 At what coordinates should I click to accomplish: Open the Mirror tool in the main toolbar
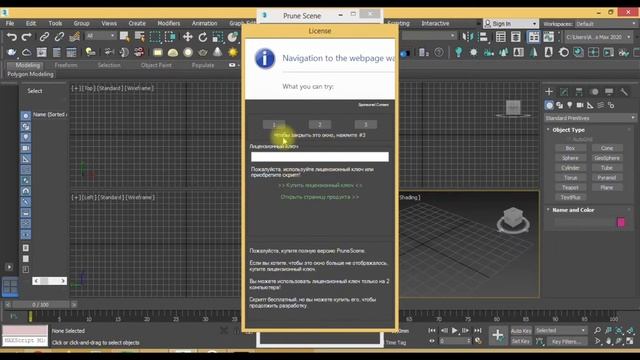click(x=468, y=37)
